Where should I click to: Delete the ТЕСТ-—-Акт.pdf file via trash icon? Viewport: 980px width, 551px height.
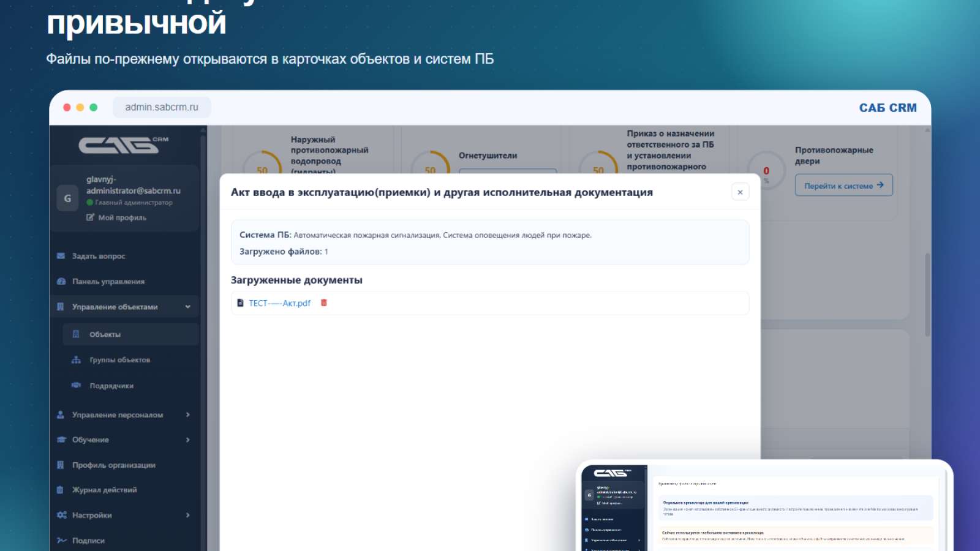(x=324, y=302)
